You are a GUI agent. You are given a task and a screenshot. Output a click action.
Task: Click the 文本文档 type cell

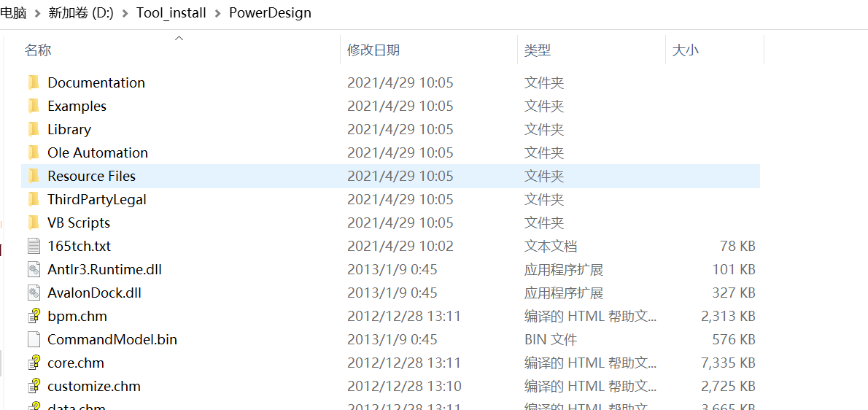tap(550, 247)
